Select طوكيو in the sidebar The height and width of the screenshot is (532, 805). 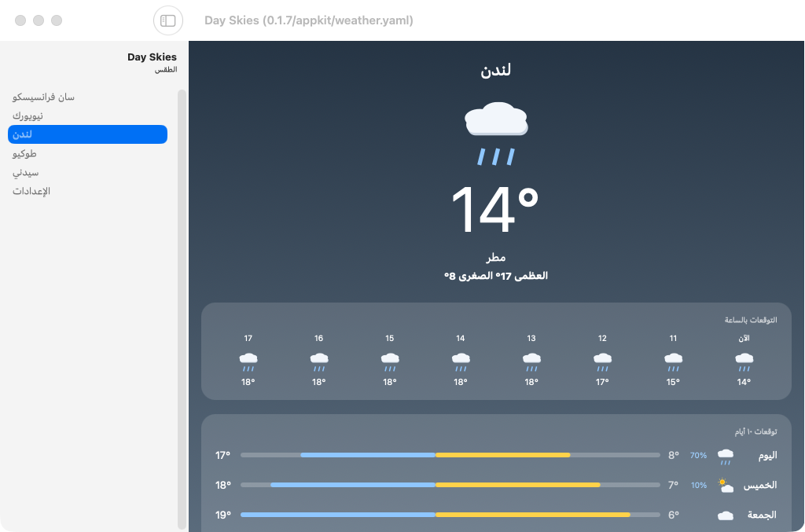(87, 153)
